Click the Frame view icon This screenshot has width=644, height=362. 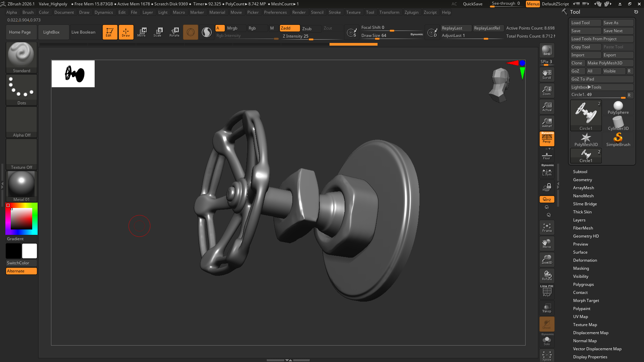547,228
